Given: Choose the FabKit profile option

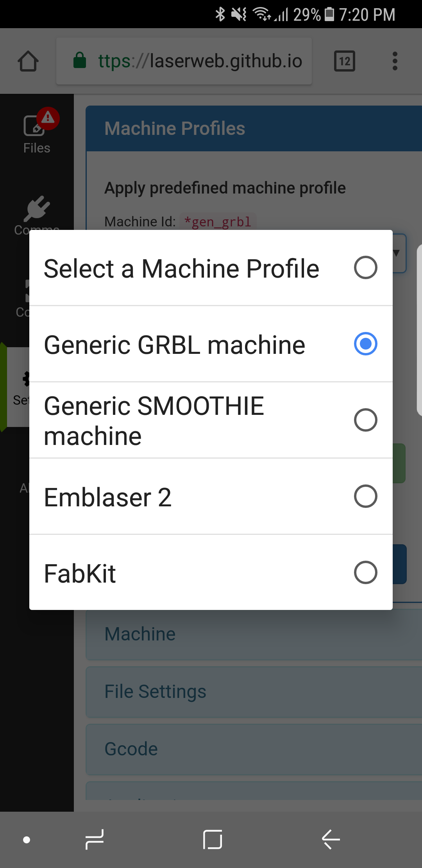Looking at the screenshot, I should click(x=211, y=573).
